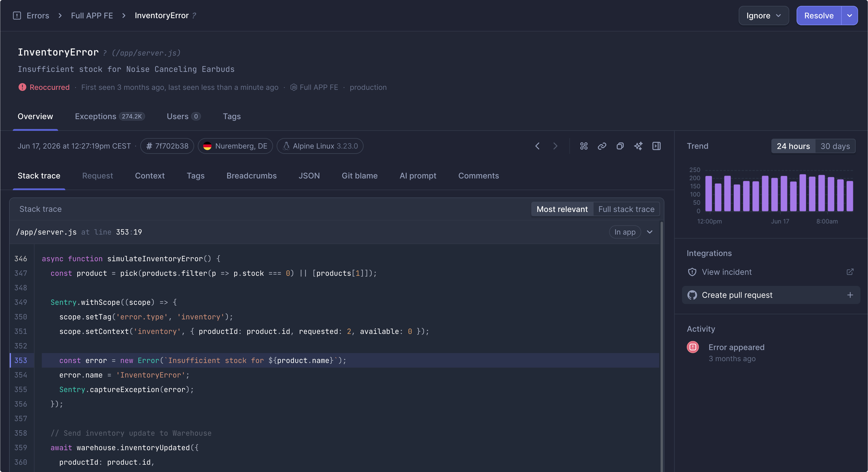Open the top-level Tags tab
This screenshot has height=472, width=868.
tap(232, 116)
